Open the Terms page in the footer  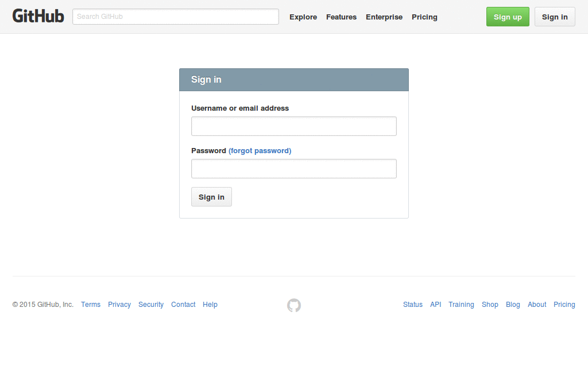click(x=90, y=305)
